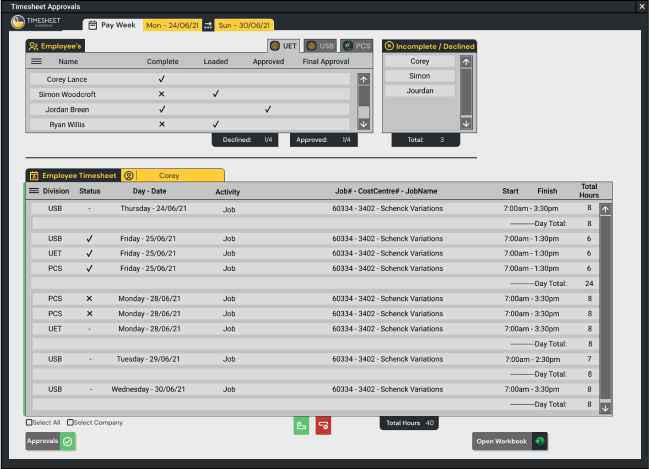The width and height of the screenshot is (649, 469).
Task: Select the PCS company tab
Action: [x=356, y=46]
